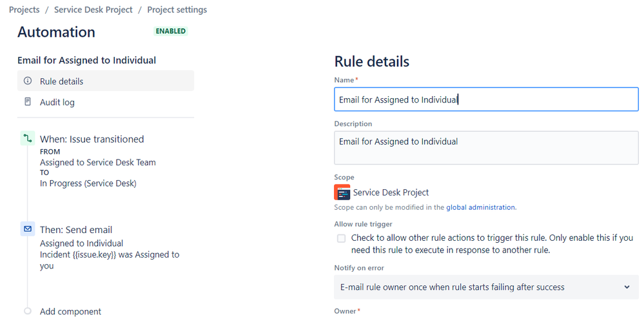Click the Rule details info icon

28,81
